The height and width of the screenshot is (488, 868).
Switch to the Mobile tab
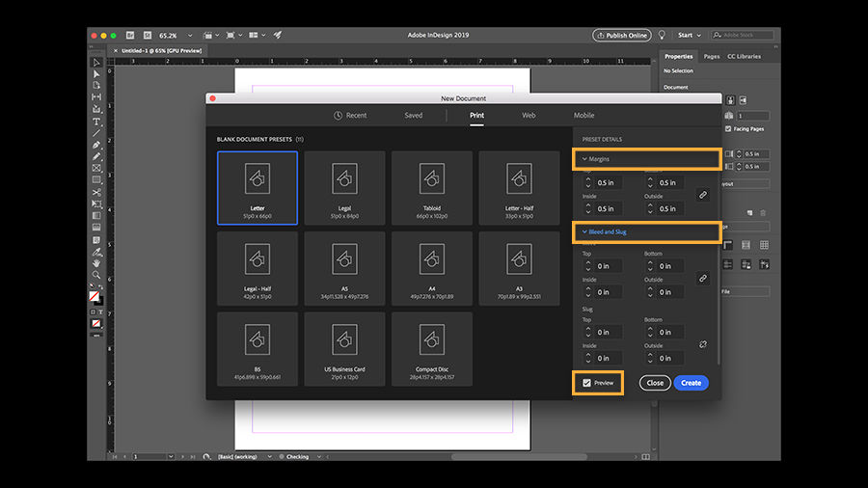(584, 116)
